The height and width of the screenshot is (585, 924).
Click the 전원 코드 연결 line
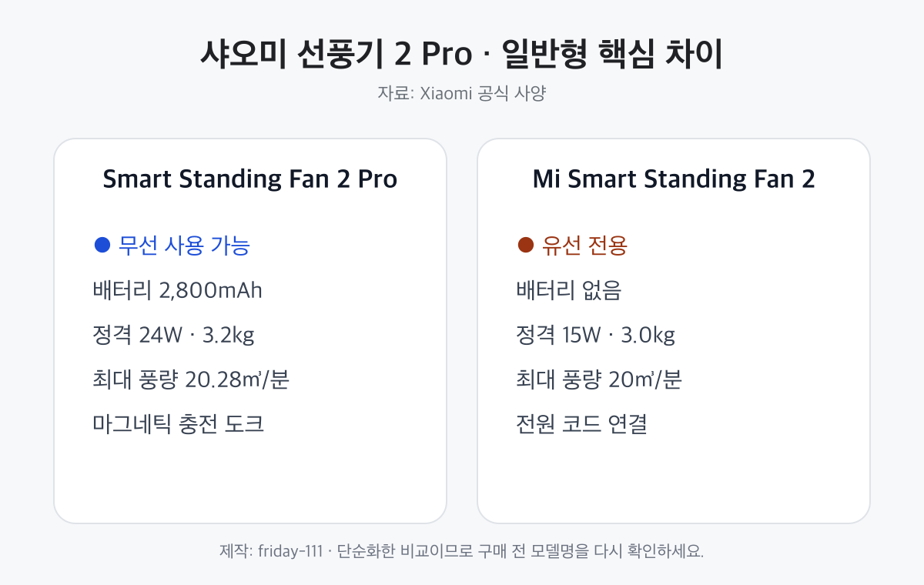click(x=581, y=424)
